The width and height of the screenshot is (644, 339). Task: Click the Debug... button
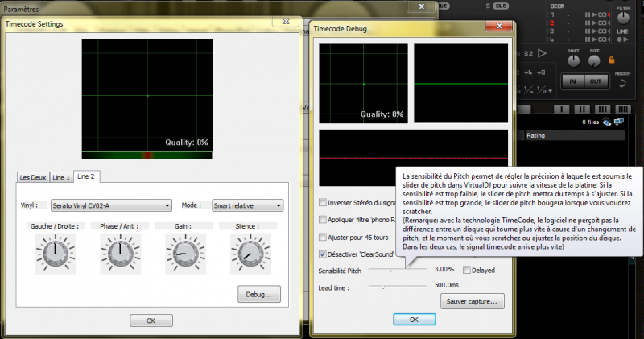click(258, 294)
